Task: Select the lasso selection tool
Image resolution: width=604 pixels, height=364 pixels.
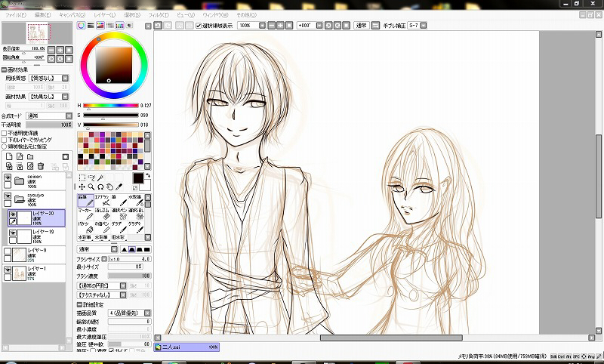Action: coord(91,177)
